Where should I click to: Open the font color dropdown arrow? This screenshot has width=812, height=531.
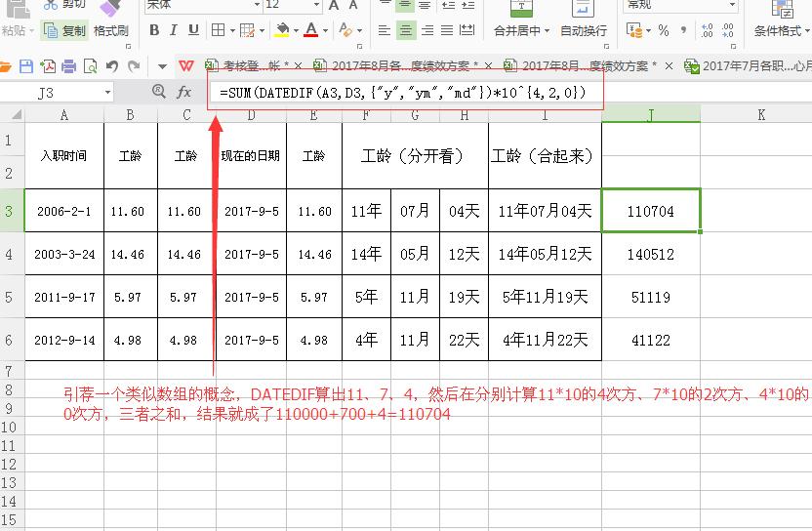[x=325, y=30]
